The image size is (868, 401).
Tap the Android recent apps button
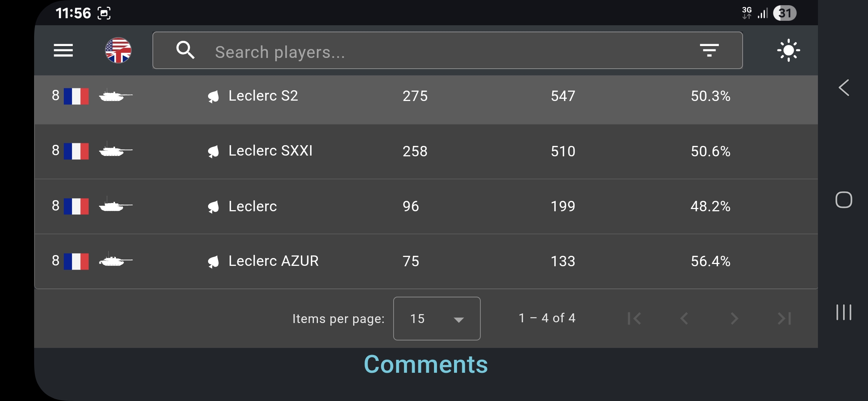click(x=844, y=312)
